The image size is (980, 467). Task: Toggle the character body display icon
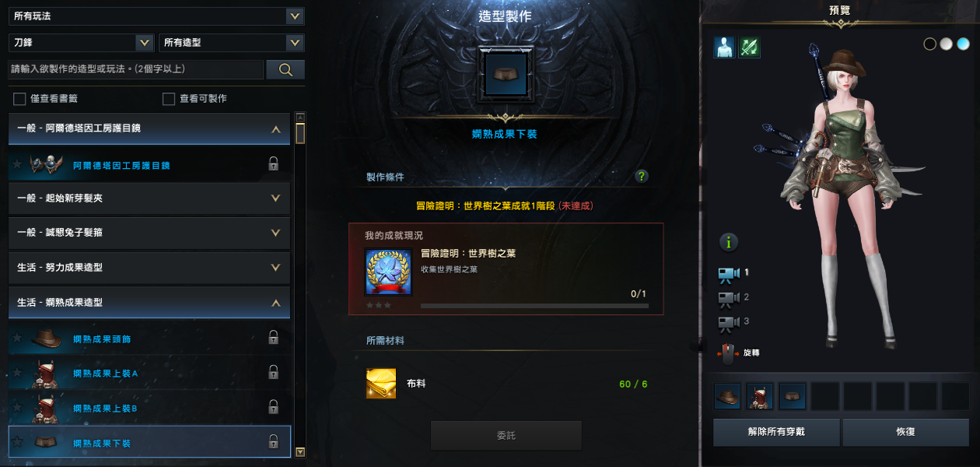coord(724,48)
